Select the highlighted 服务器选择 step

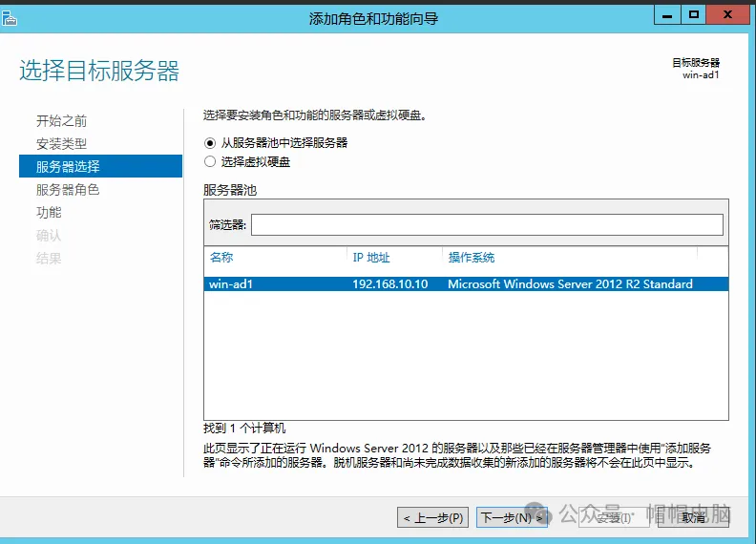click(x=68, y=167)
